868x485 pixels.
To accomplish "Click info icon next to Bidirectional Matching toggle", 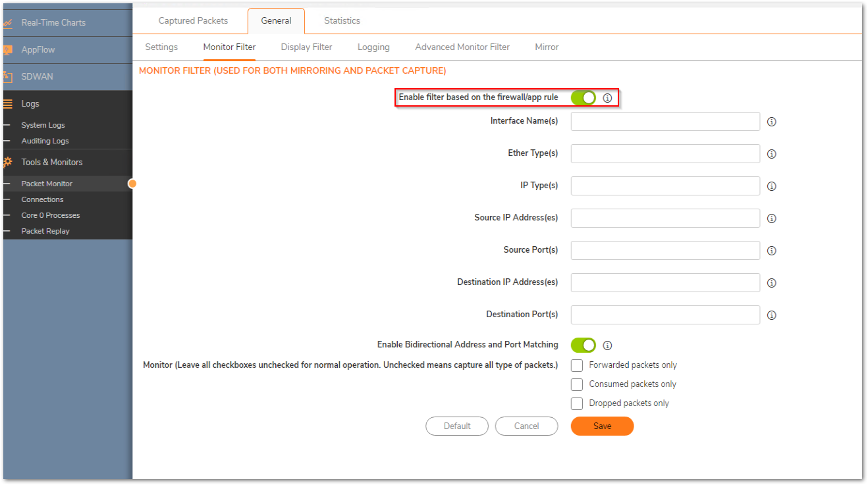I will [607, 345].
